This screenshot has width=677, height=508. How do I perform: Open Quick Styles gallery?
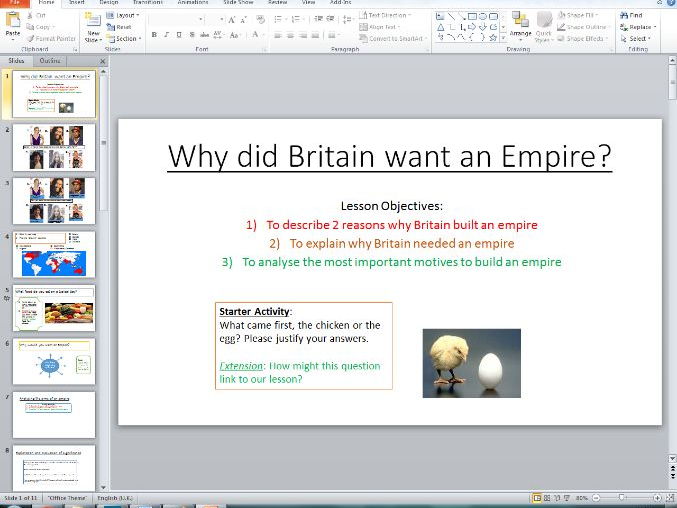(544, 27)
